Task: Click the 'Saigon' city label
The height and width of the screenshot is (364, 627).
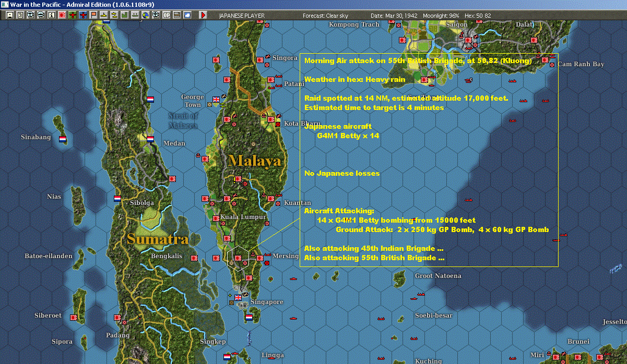Action: [456, 25]
